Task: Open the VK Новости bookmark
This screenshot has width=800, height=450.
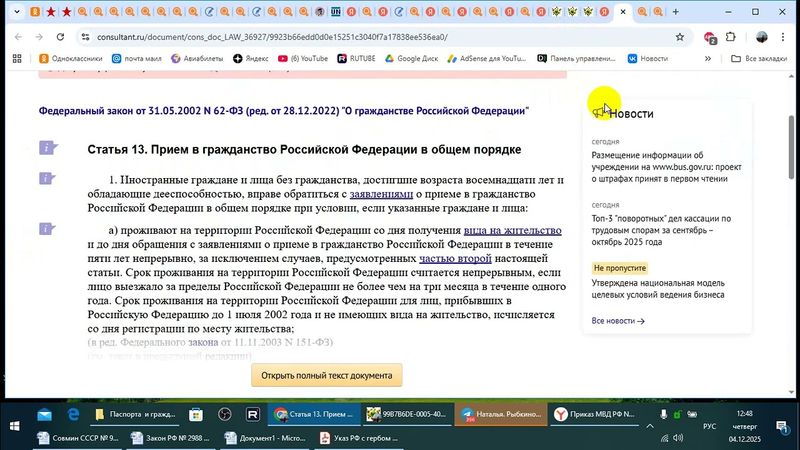Action: (647, 59)
